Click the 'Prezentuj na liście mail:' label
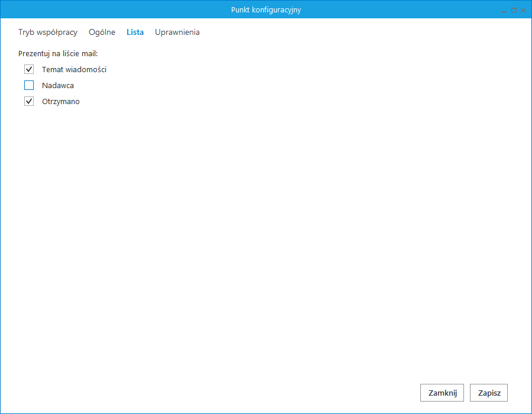 click(x=58, y=54)
